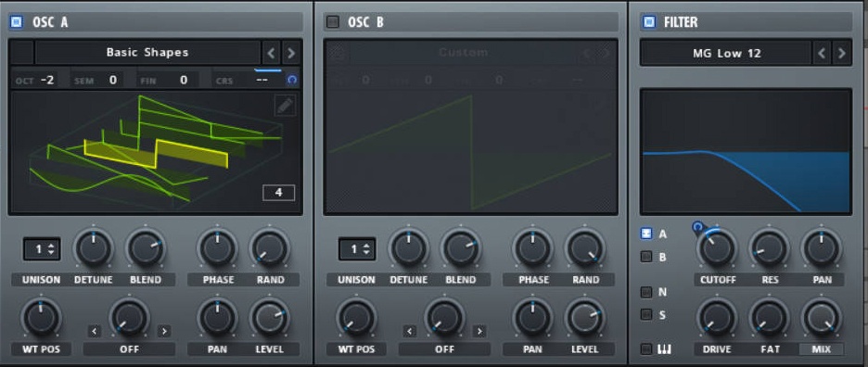
Task: Click the blue modulation marker on the Cutoff knob
Action: pos(697,226)
